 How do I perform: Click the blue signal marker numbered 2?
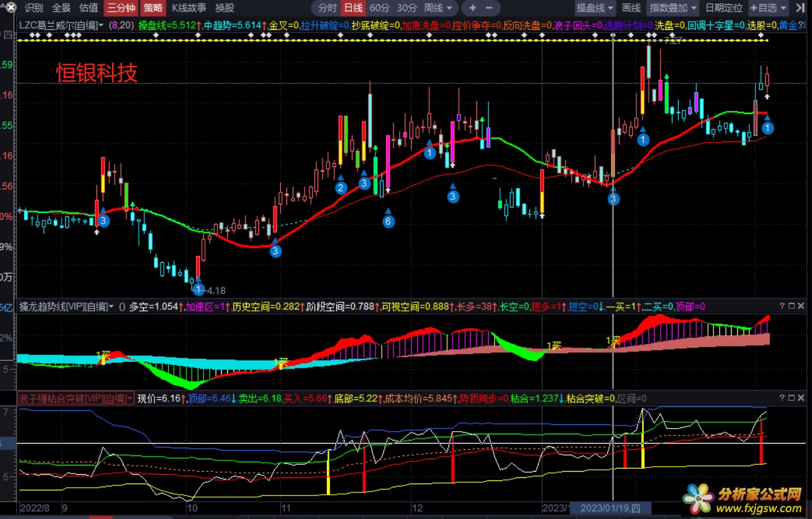click(341, 188)
